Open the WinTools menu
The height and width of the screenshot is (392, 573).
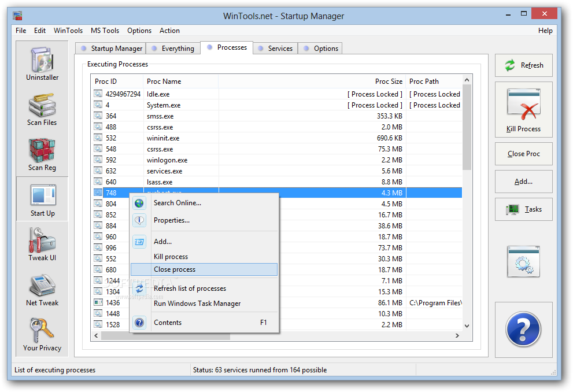68,31
